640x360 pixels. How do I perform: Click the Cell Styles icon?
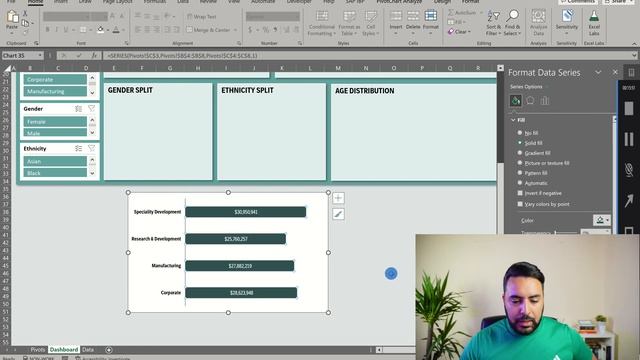[x=371, y=16]
